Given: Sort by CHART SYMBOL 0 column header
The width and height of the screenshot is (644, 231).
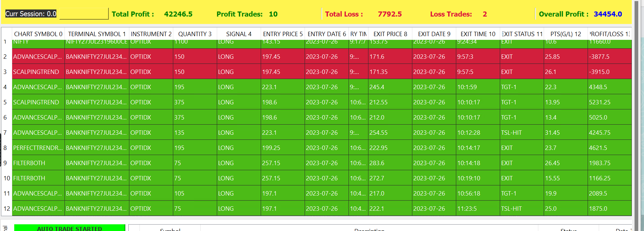Looking at the screenshot, I should coord(38,34).
